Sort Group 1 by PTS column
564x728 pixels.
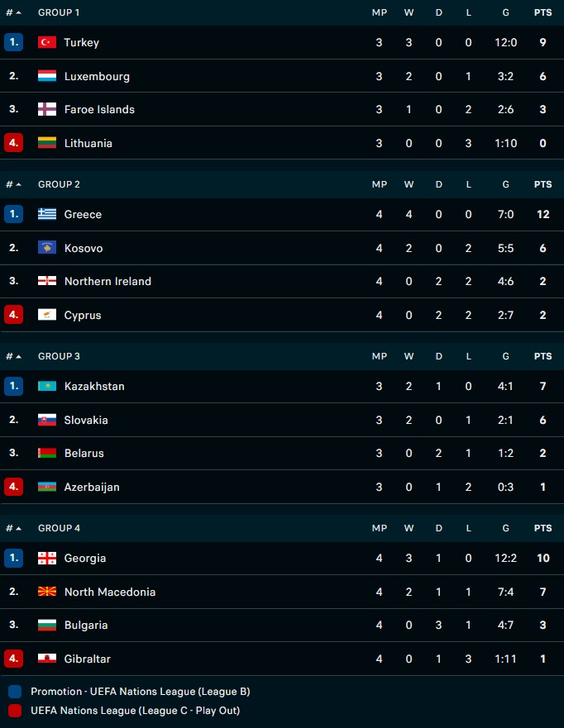pos(542,13)
